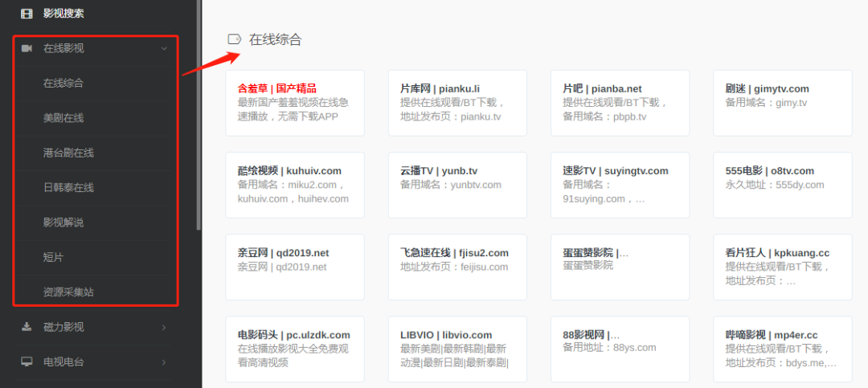The image size is (868, 388).
Task: Open 磁力影视 menu label
Action: [63, 327]
